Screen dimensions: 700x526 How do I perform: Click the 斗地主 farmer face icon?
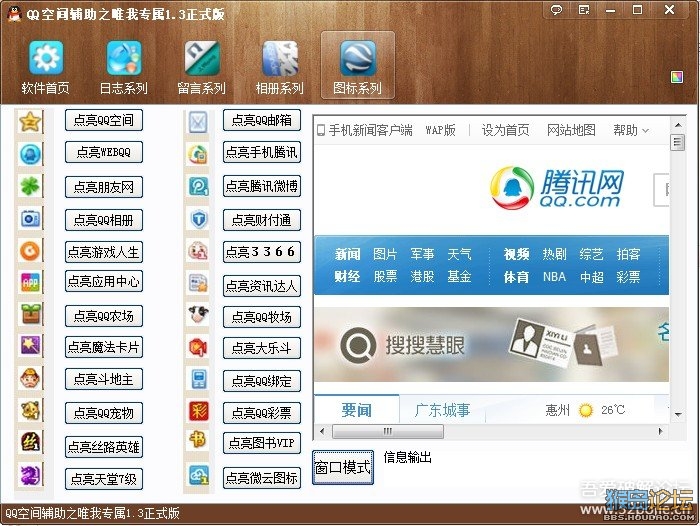pos(30,379)
